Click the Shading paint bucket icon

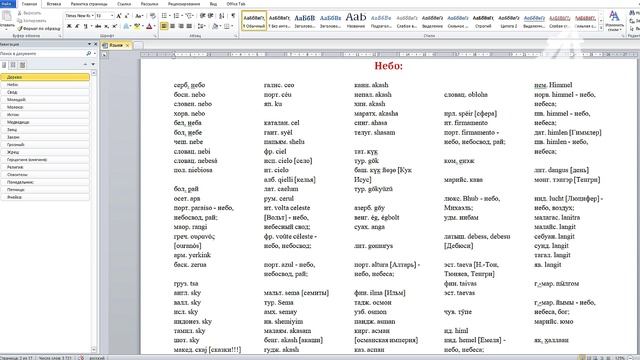click(215, 26)
